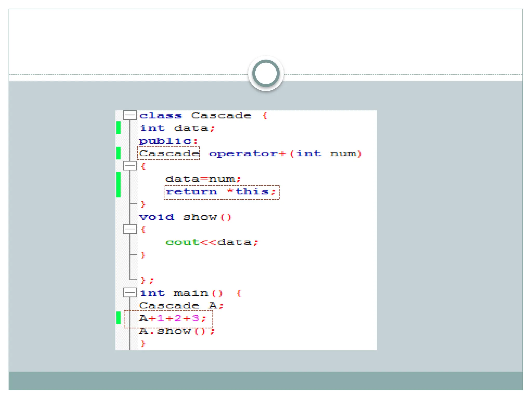Collapse the class Cascade code block

tap(130, 115)
